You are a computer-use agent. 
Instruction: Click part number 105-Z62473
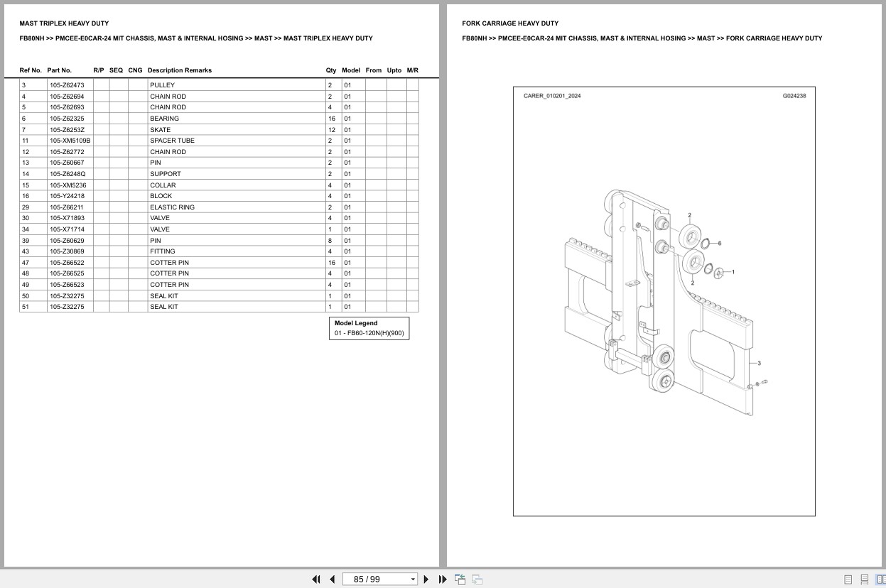tap(67, 85)
